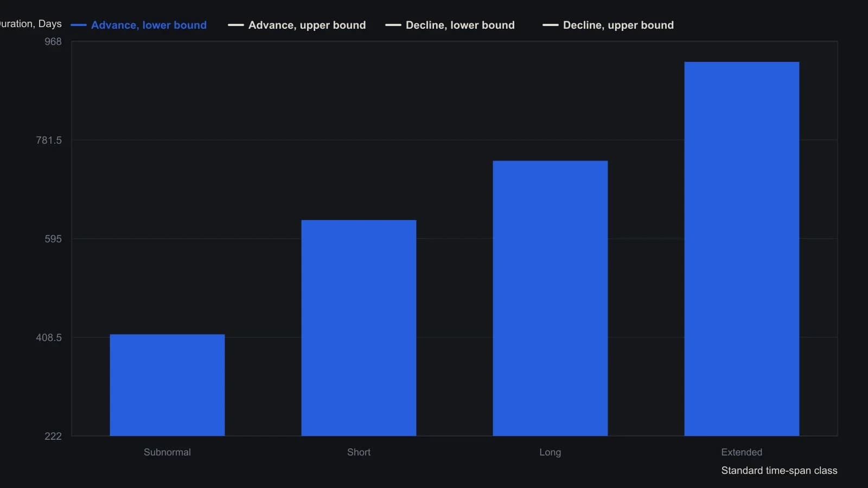Click the Long axis label
The height and width of the screenshot is (488, 868).
550,452
